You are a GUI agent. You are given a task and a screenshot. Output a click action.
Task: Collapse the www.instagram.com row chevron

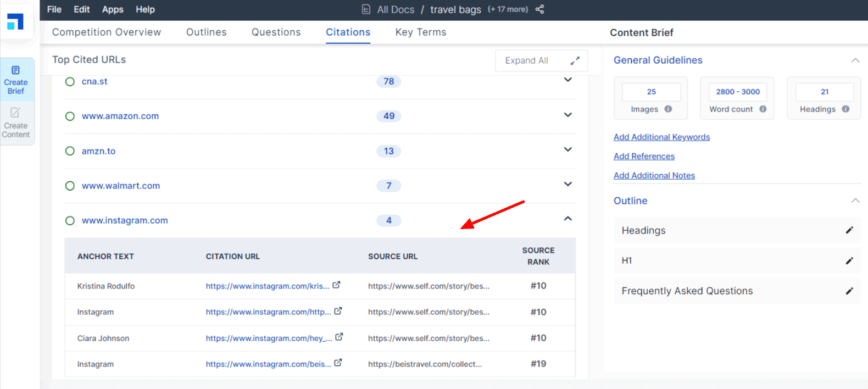pos(568,219)
